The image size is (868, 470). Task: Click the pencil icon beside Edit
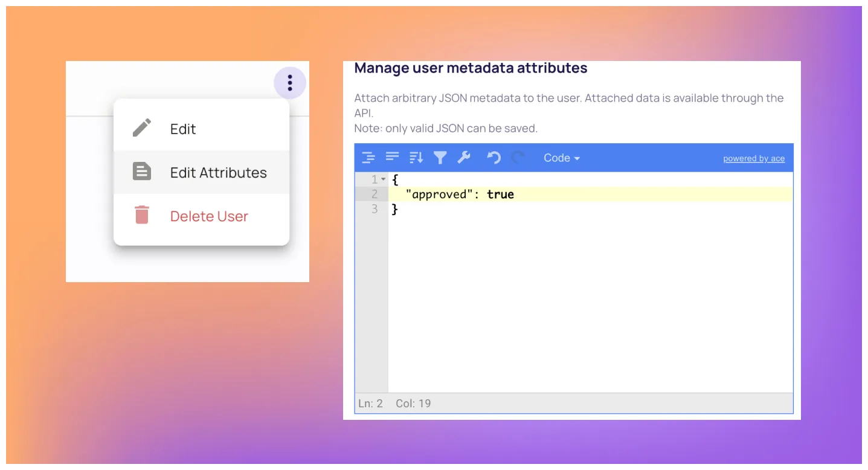click(x=142, y=128)
